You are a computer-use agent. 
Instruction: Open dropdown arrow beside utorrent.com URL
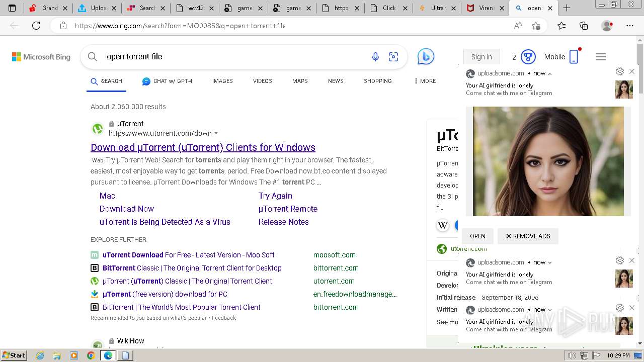(x=216, y=133)
